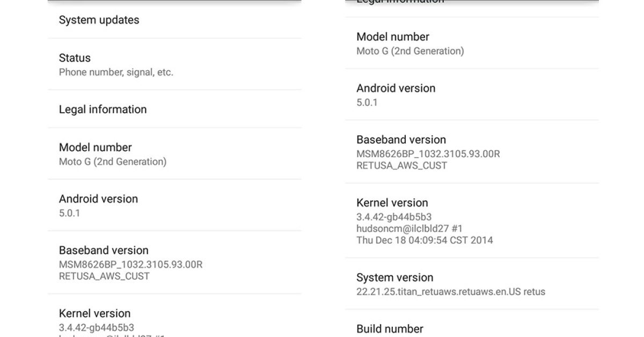Click 'Moto G (2nd Generation)' text in right screen
This screenshot has height=337, width=644.
[411, 51]
